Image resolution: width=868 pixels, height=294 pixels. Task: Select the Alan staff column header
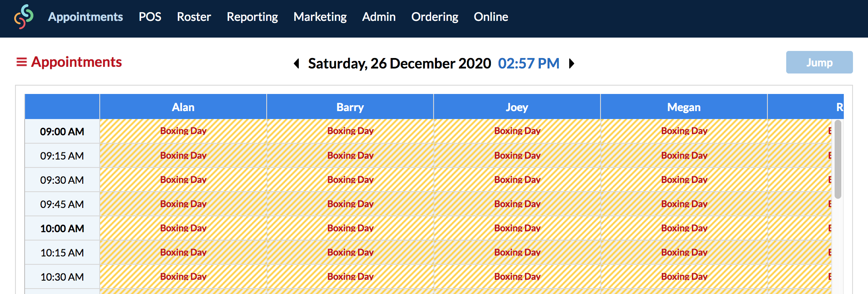(x=183, y=107)
